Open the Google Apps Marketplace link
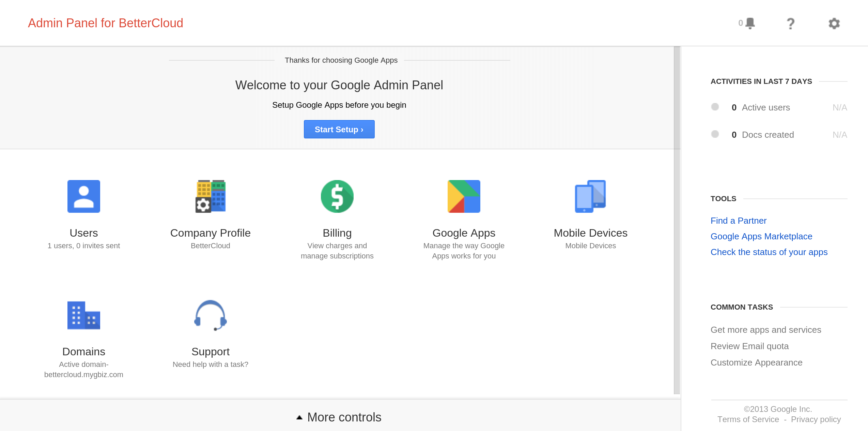Viewport: 868px width, 431px height. tap(761, 236)
